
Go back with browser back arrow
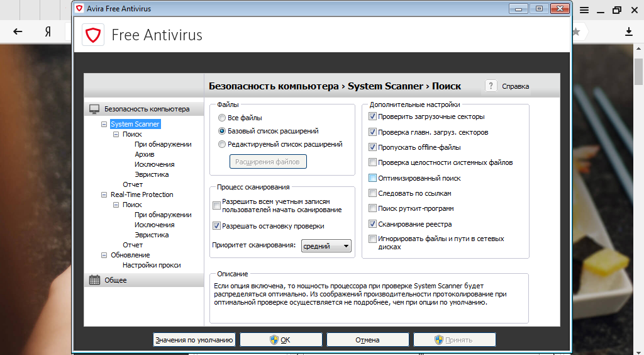18,31
